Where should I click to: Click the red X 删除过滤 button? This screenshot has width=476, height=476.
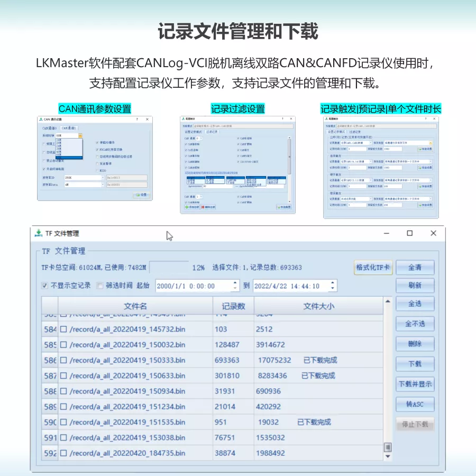pos(208,207)
